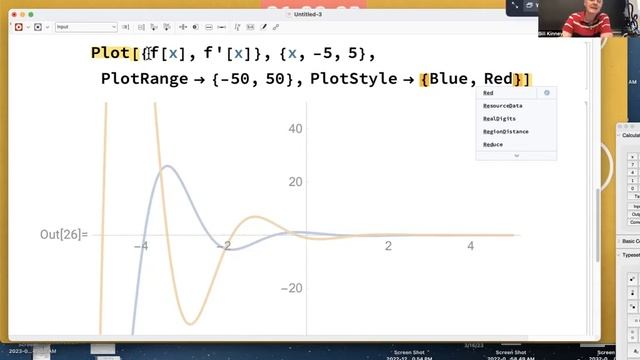Click the 0 key in the calculator palette

632,188
